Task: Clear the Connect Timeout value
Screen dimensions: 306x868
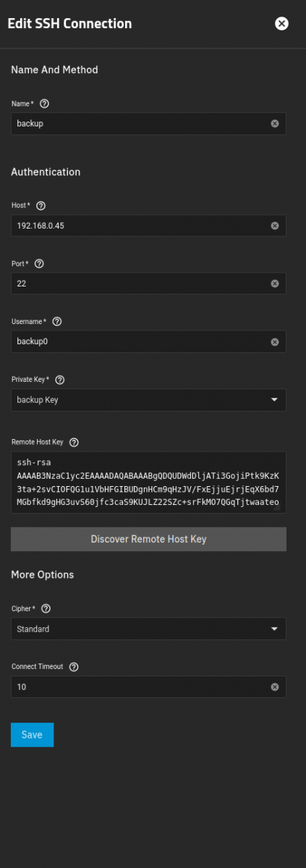Action: coord(275,687)
